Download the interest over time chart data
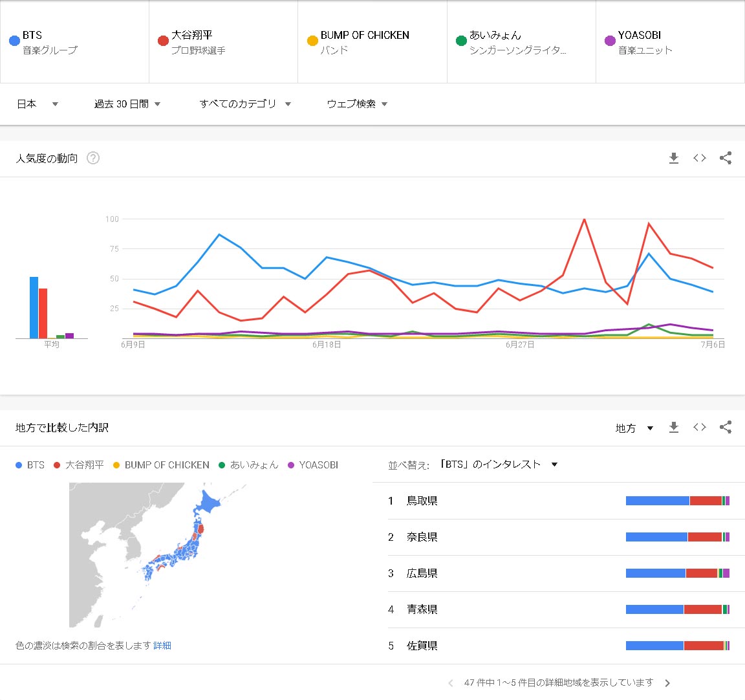Viewport: 745px width, 700px height. coord(674,158)
